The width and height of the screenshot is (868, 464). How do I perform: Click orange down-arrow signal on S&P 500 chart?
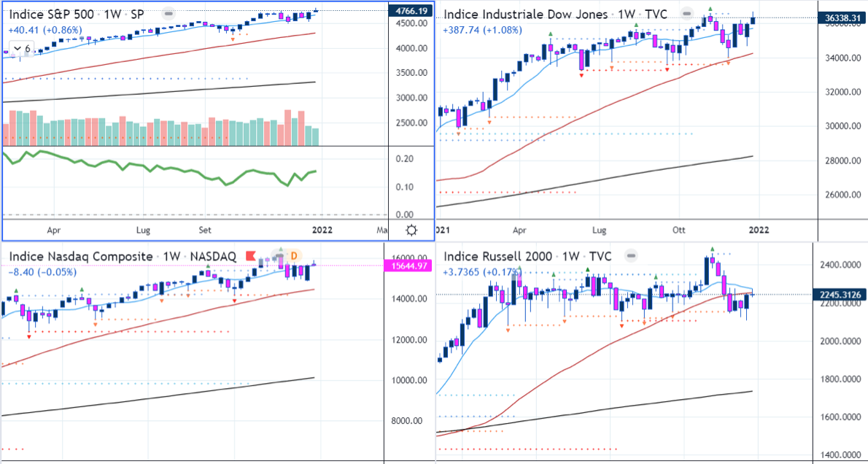[x=232, y=39]
